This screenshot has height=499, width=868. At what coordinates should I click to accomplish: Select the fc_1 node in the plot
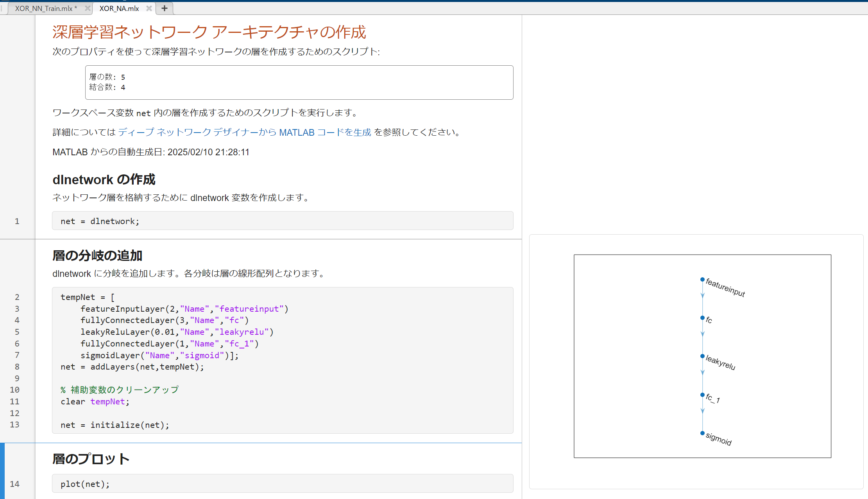pyautogui.click(x=702, y=395)
